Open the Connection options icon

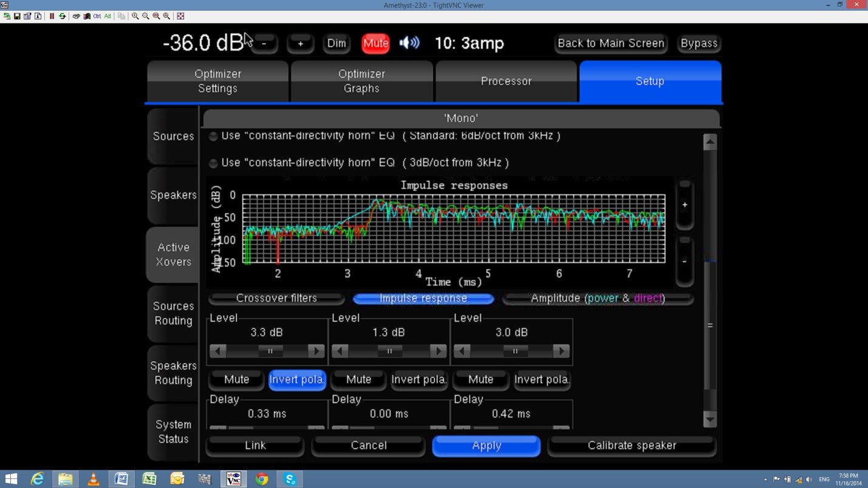(x=27, y=16)
